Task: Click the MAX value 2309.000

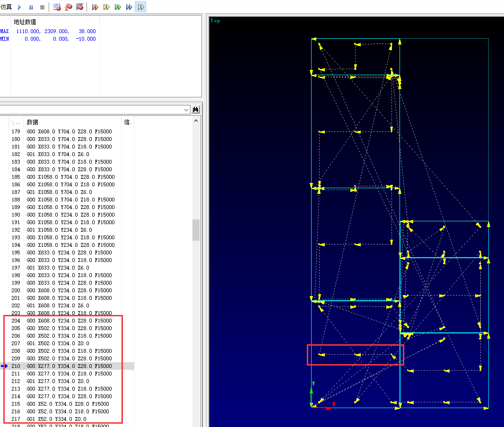Action: click(x=57, y=31)
